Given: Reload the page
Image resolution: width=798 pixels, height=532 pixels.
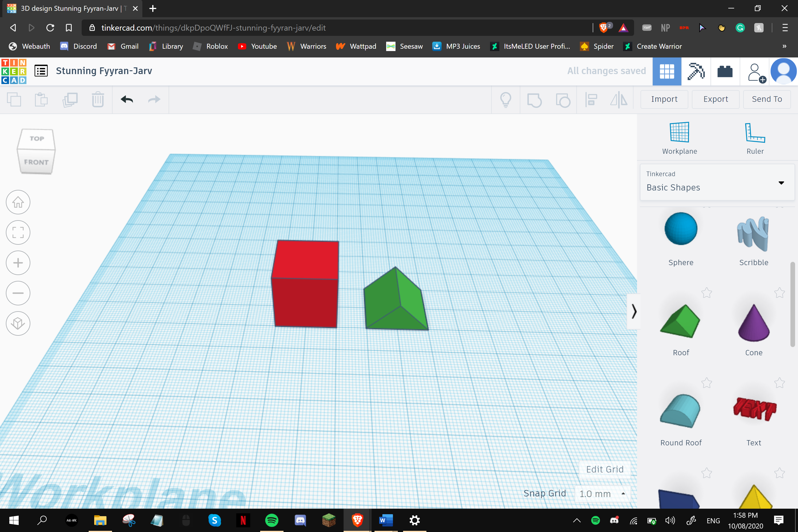Looking at the screenshot, I should tap(50, 27).
